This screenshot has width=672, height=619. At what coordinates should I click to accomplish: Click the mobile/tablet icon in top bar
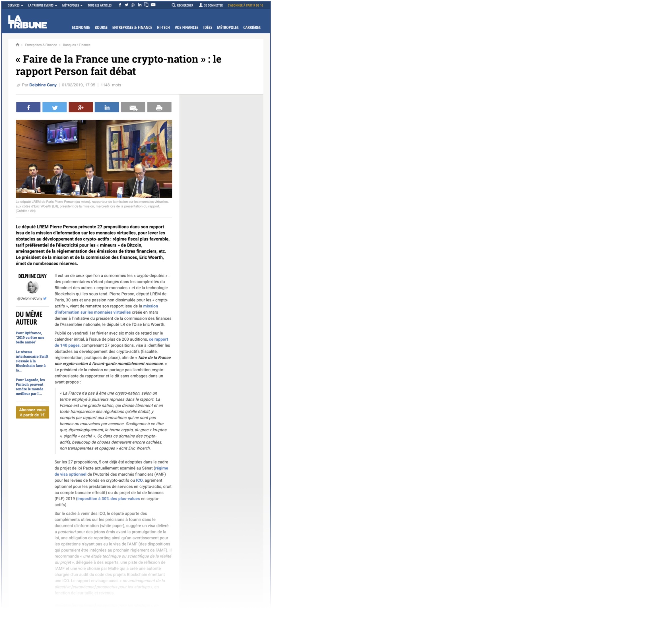[147, 5]
